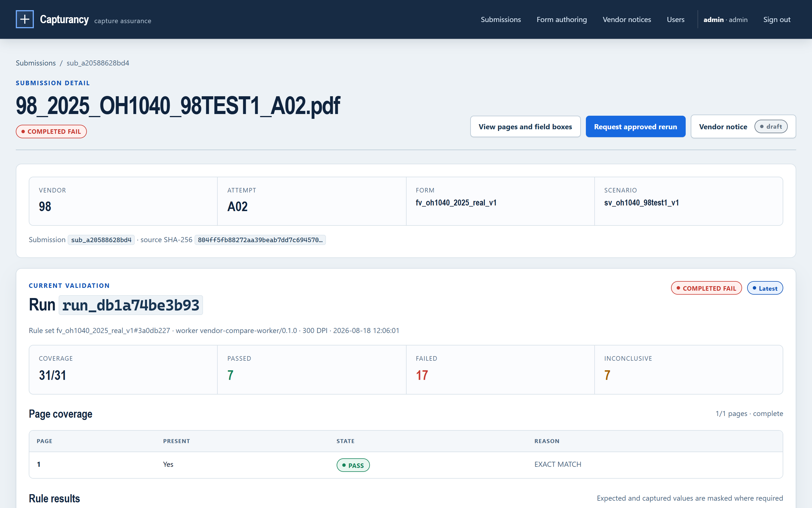812x508 pixels.
Task: Click the attempt value A02
Action: pyautogui.click(x=238, y=206)
